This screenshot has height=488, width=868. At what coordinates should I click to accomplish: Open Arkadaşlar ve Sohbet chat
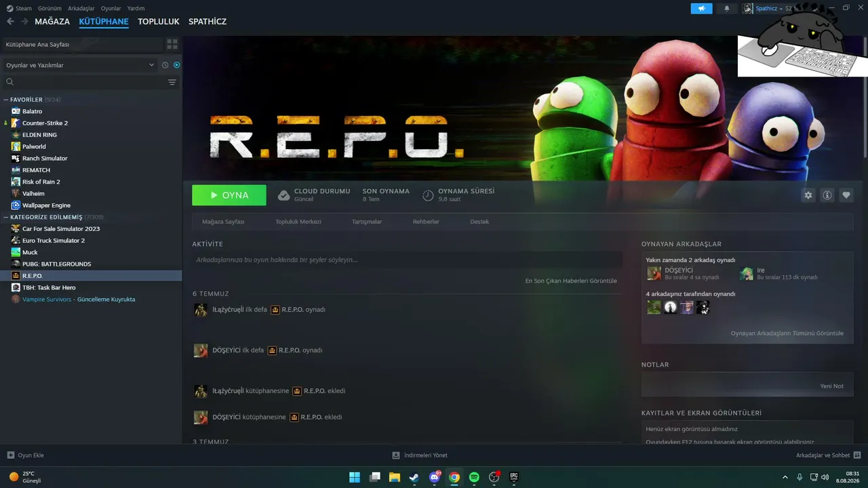pos(828,455)
